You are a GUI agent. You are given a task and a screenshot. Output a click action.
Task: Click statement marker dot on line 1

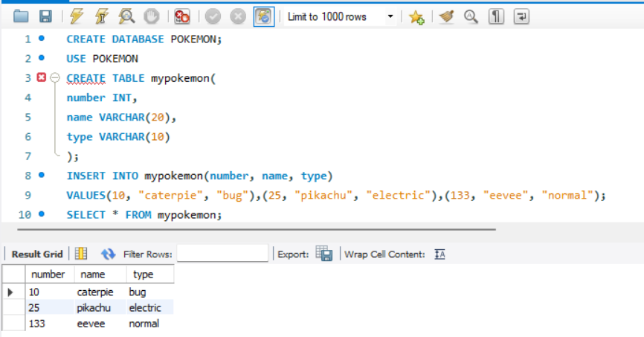42,39
